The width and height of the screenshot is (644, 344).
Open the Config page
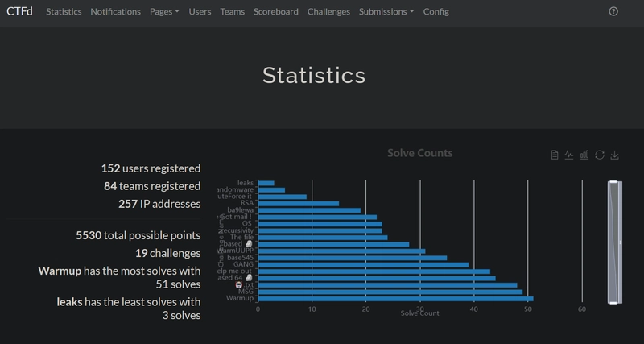(436, 12)
